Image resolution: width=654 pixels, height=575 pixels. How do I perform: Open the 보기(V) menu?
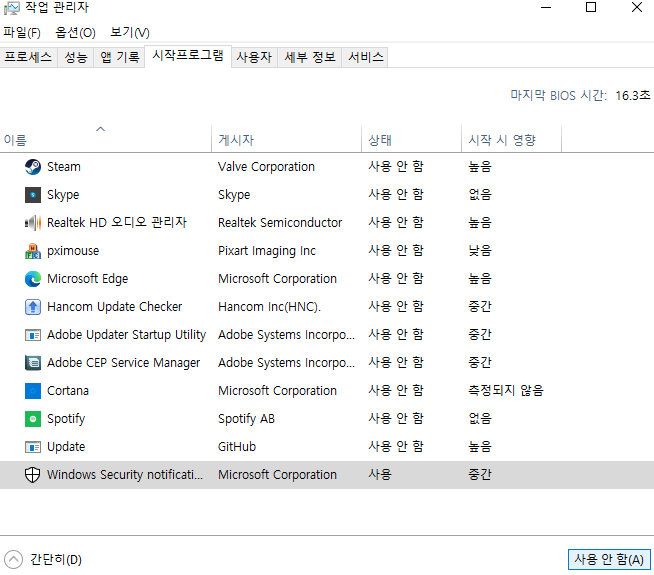pos(130,33)
